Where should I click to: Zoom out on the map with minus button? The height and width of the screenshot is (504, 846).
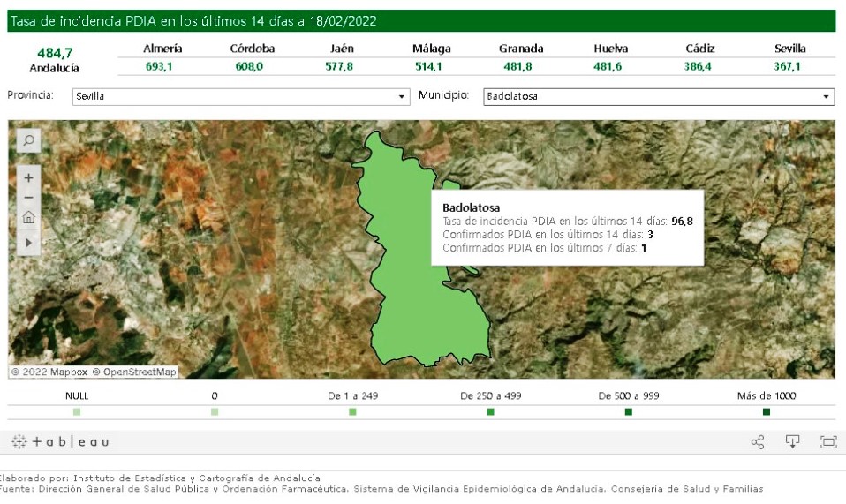[28, 197]
